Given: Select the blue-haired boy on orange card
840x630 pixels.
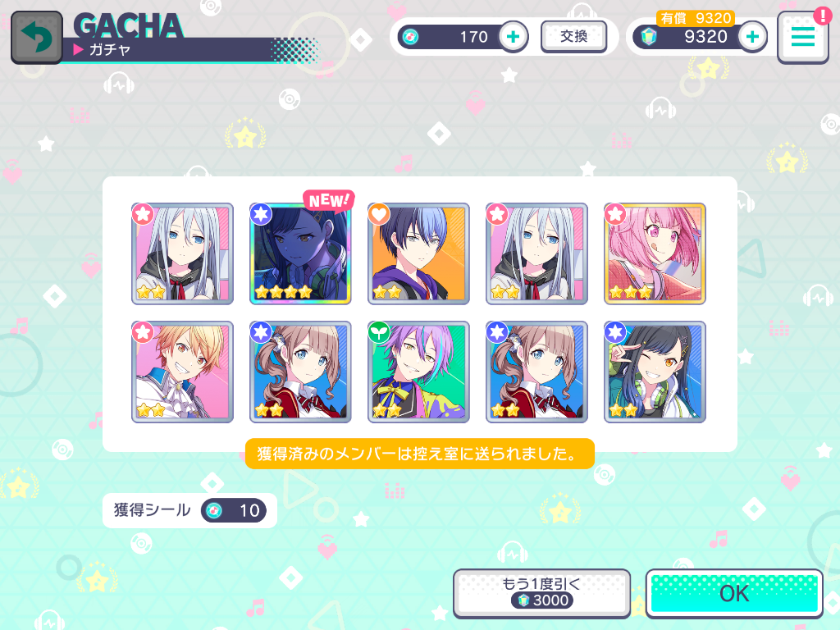Looking at the screenshot, I should (418, 254).
